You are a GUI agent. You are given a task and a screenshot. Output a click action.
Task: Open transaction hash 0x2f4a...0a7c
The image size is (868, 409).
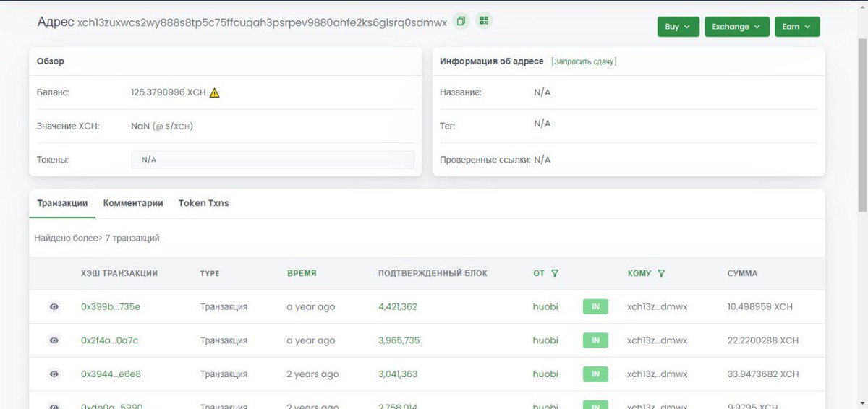click(x=109, y=340)
